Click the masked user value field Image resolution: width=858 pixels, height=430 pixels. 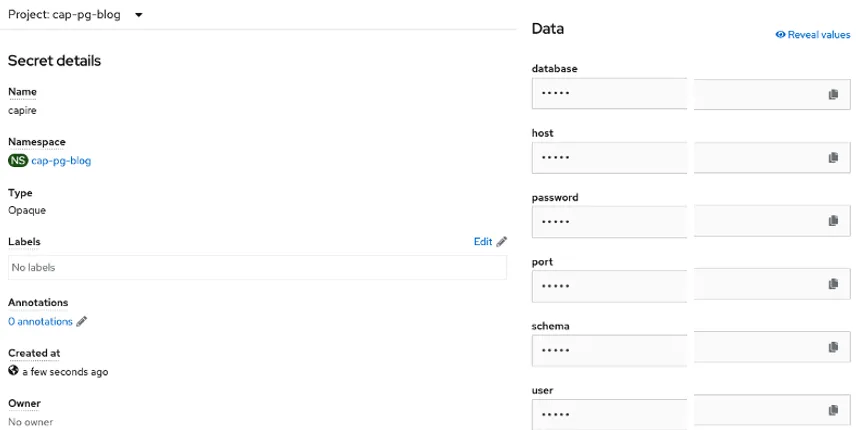click(610, 411)
